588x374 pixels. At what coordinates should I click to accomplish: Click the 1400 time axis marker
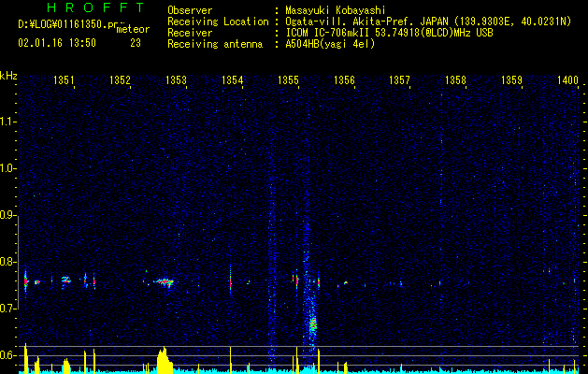[x=567, y=79]
